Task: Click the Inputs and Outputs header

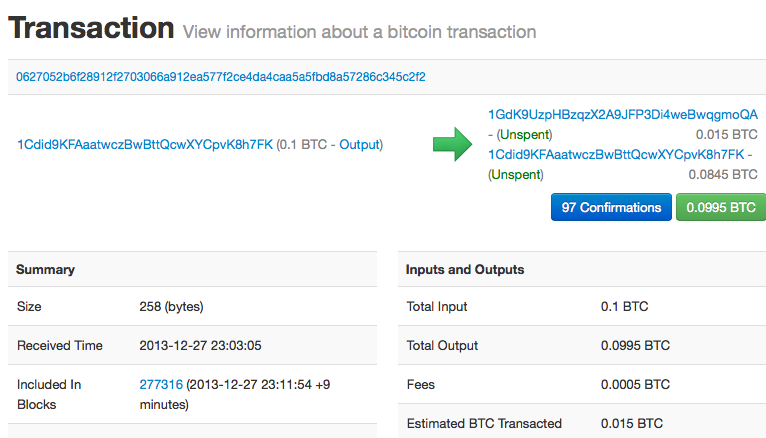Action: pos(464,270)
